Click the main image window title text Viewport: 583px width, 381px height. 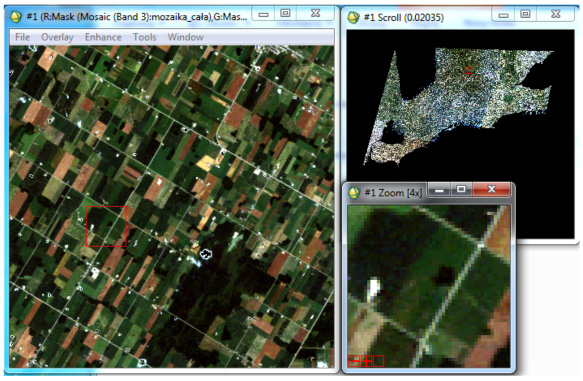tap(136, 17)
